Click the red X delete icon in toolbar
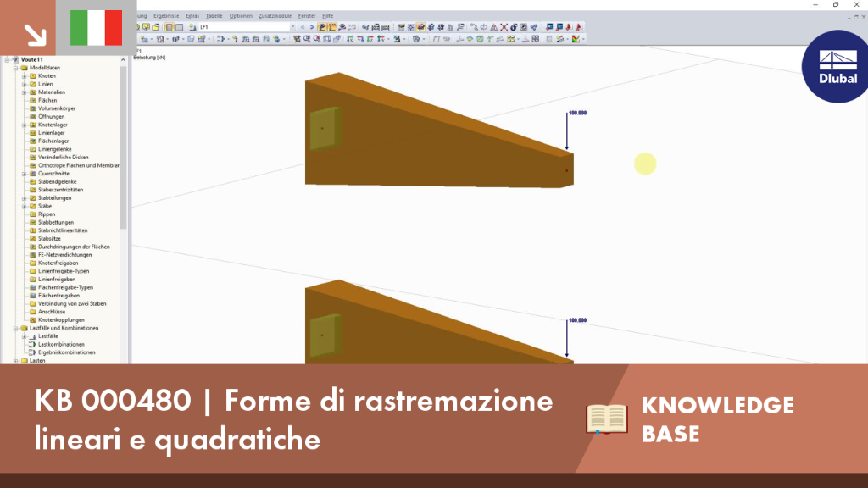Viewport: 868px width, 488px height. click(504, 27)
